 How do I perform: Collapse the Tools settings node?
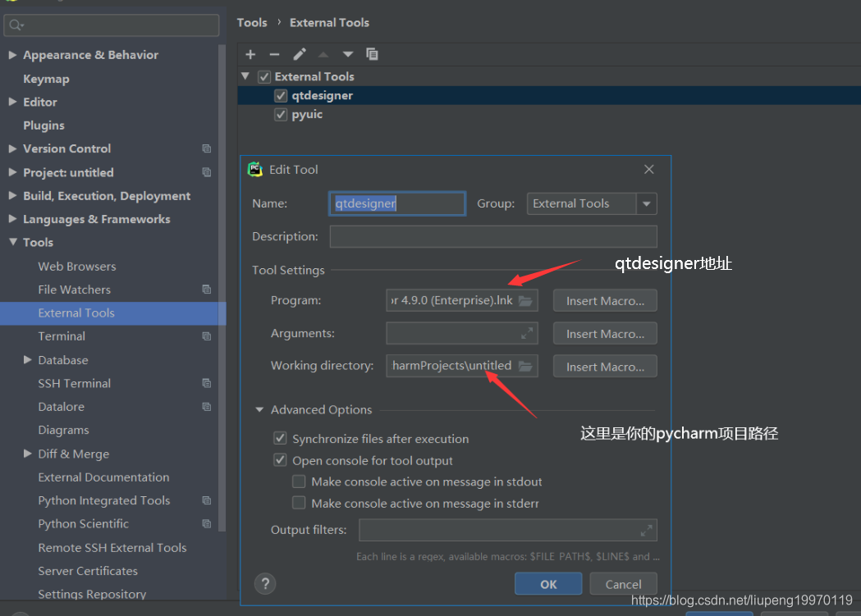pyautogui.click(x=12, y=242)
